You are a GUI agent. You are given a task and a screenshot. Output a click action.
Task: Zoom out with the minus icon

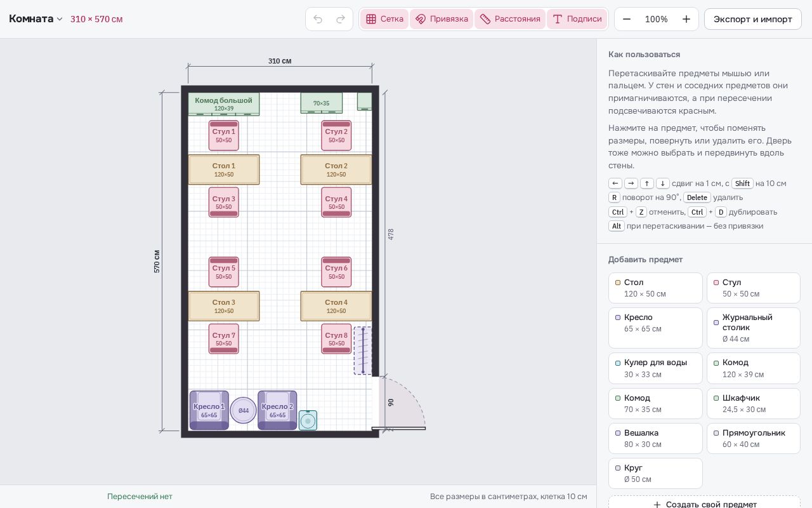[x=627, y=19]
